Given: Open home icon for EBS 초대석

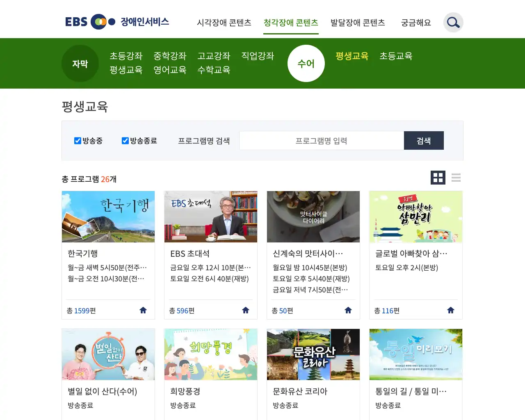Looking at the screenshot, I should pos(246,310).
